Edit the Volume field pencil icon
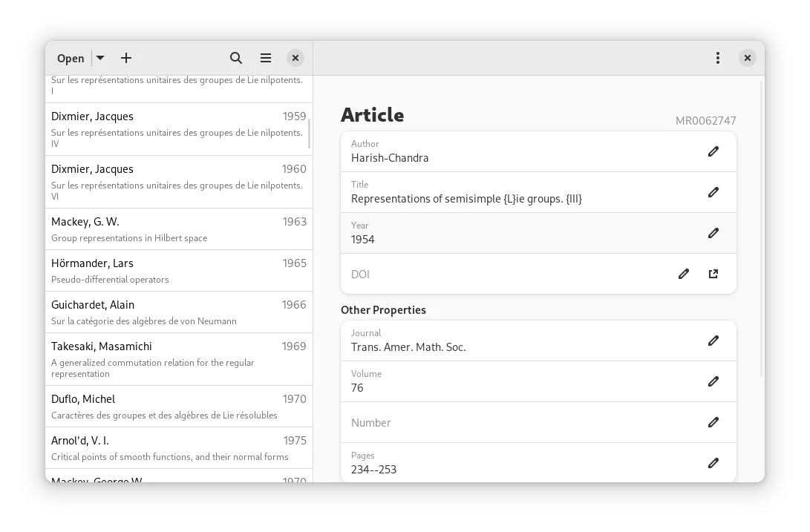 (713, 381)
